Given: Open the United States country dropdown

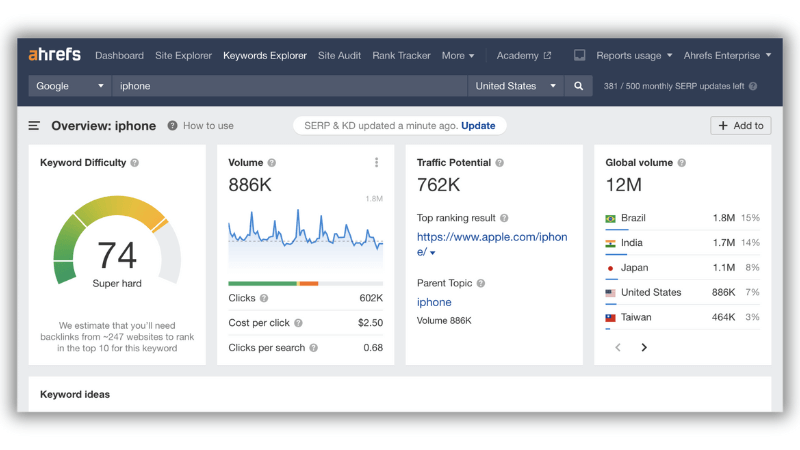Looking at the screenshot, I should [515, 86].
